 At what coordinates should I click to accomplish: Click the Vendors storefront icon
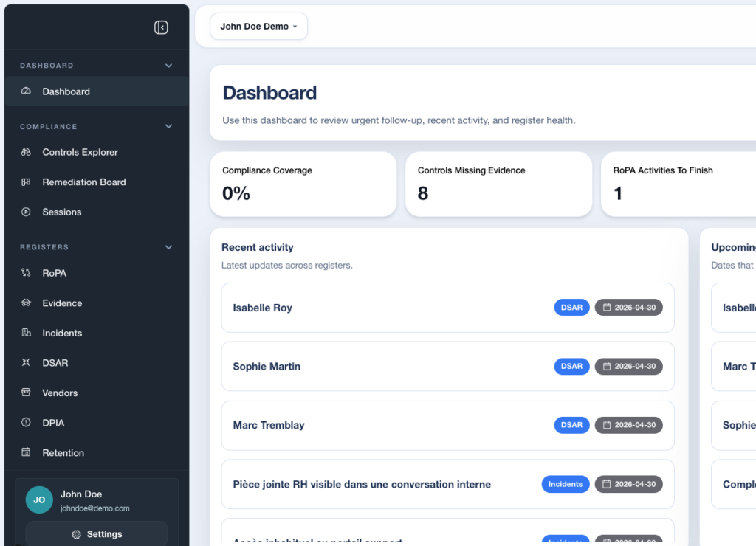pyautogui.click(x=26, y=393)
